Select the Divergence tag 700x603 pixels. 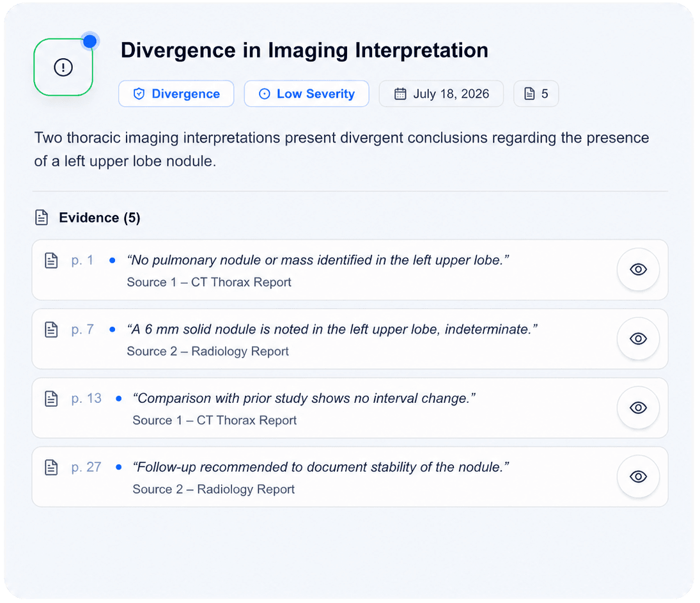click(x=176, y=94)
